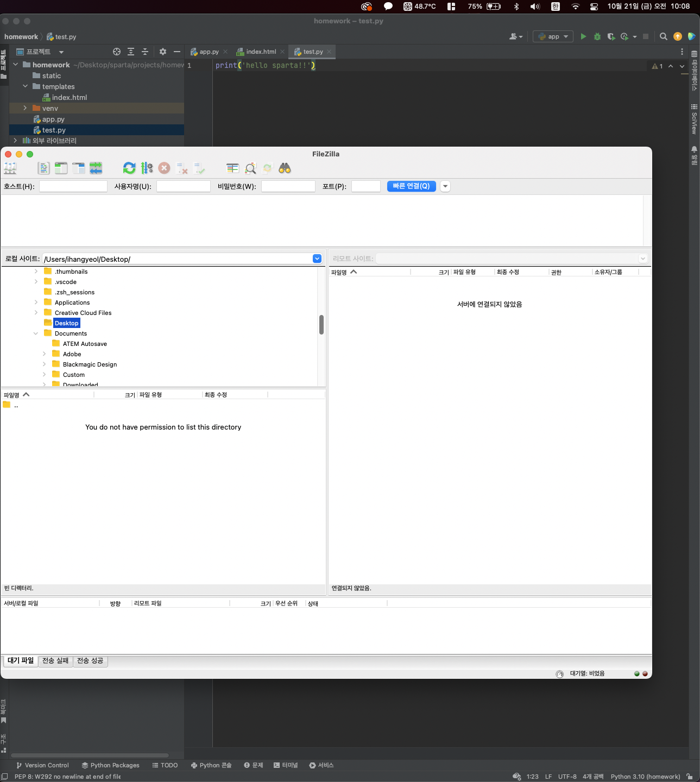Open the app run configuration dropdown
This screenshot has height=782, width=700.
pos(553,36)
